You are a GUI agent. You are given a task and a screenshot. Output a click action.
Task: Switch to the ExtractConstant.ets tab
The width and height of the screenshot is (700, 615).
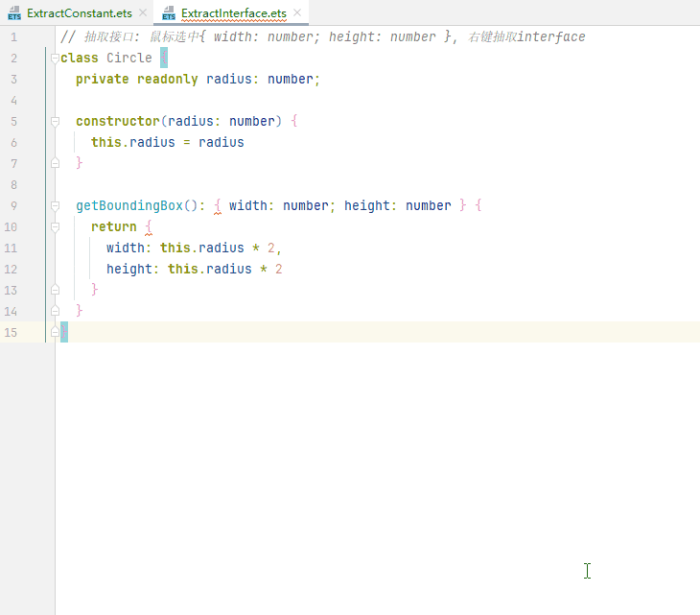tap(79, 13)
